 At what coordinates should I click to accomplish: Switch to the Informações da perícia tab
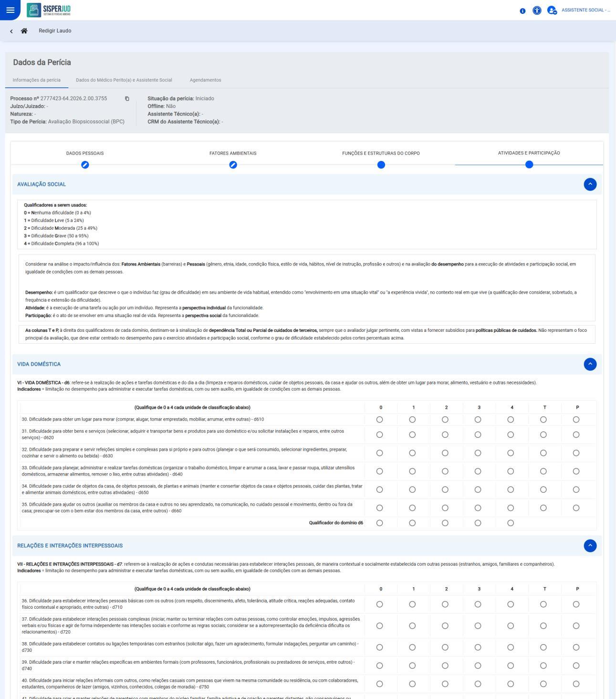click(37, 80)
